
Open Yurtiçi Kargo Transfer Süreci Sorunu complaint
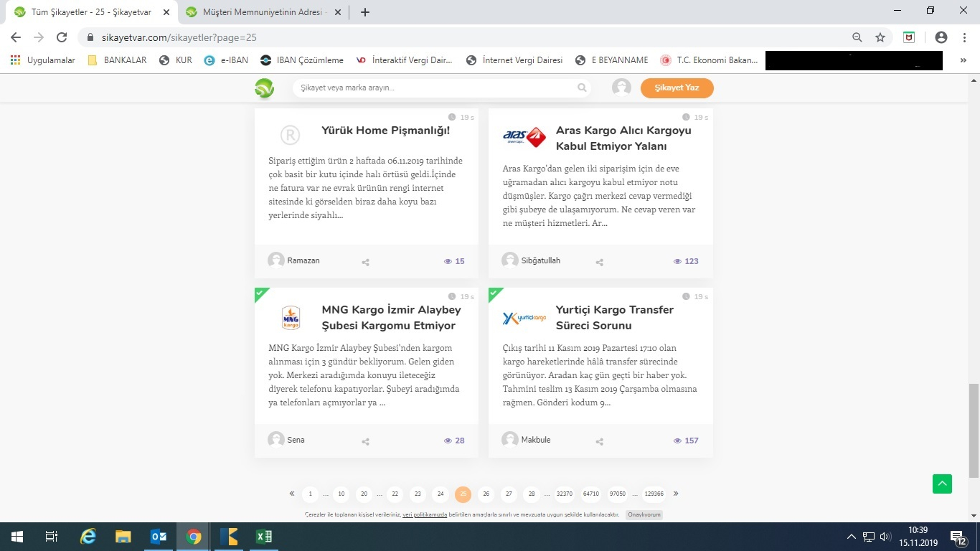(x=615, y=318)
